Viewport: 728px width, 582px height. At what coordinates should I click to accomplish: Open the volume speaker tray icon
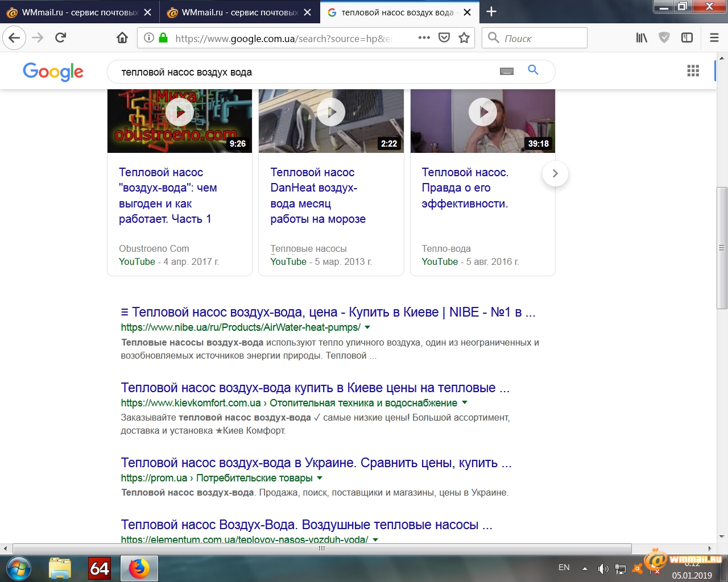(603, 568)
